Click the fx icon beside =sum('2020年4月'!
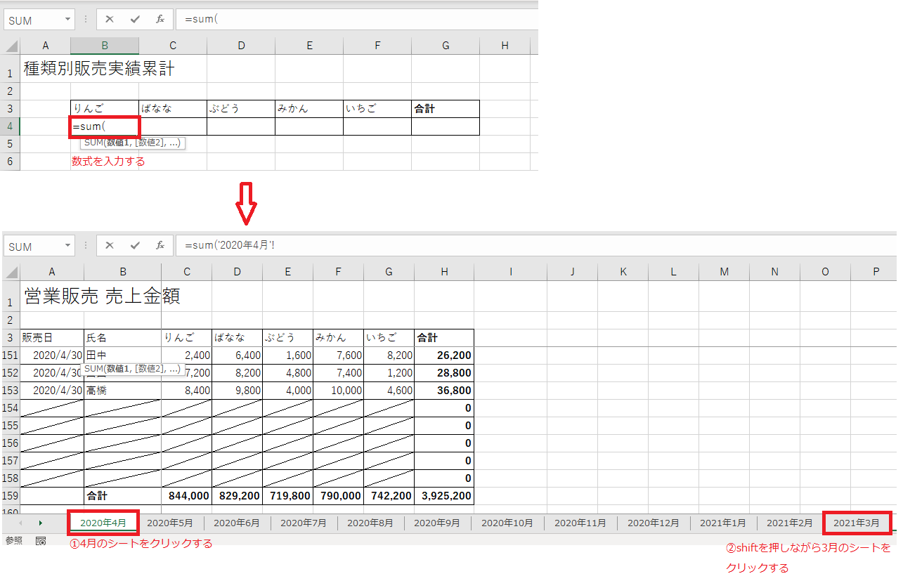The image size is (903, 588). (x=160, y=245)
